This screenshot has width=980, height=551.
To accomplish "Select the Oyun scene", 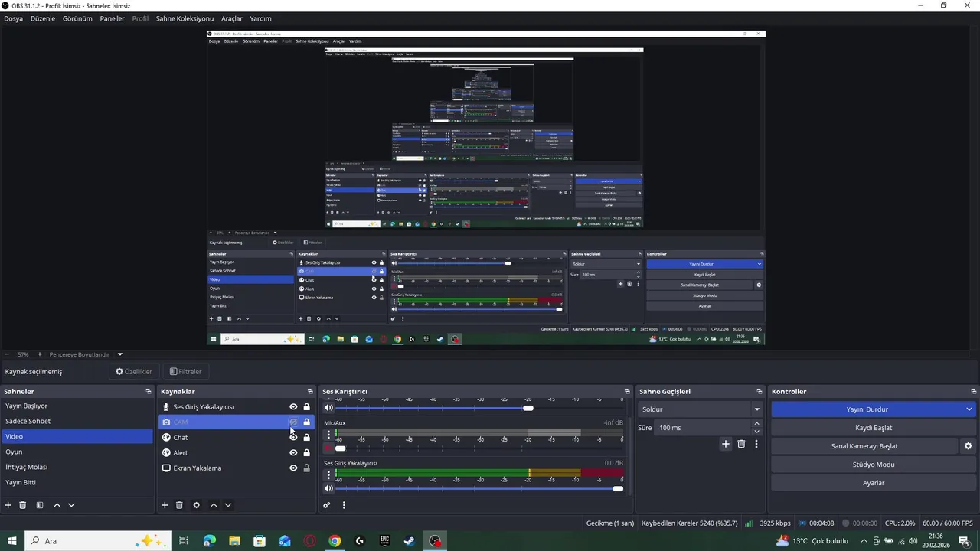I will 77,452.
